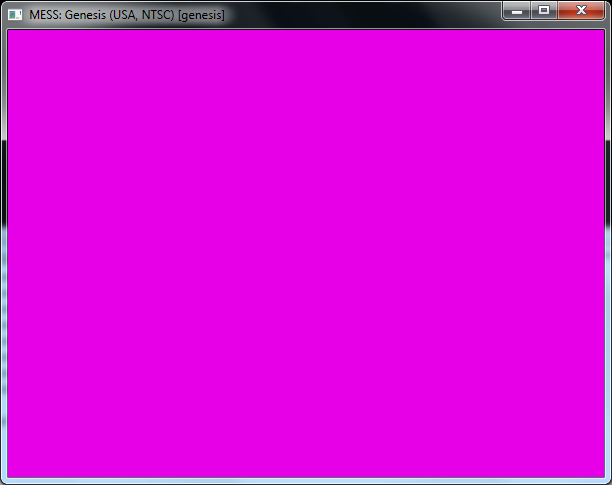Click the bottom-left corner of magenta display
The image size is (612, 485).
pos(11,475)
